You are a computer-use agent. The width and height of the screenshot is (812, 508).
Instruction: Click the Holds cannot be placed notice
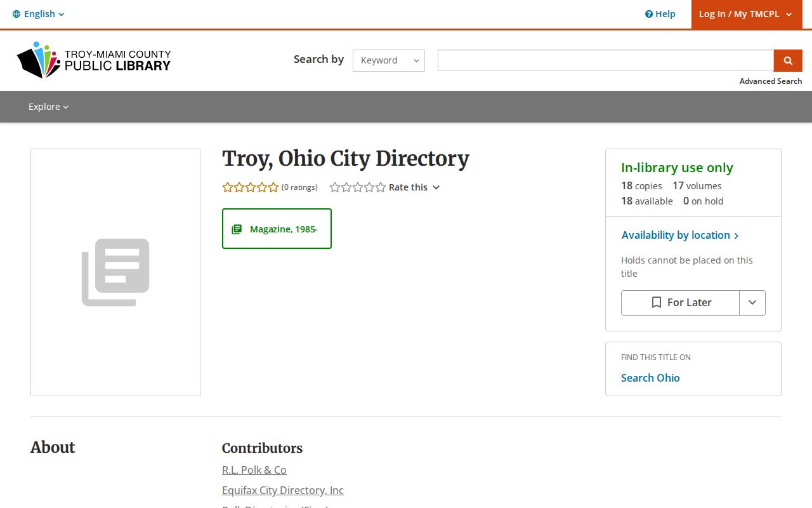coord(687,267)
